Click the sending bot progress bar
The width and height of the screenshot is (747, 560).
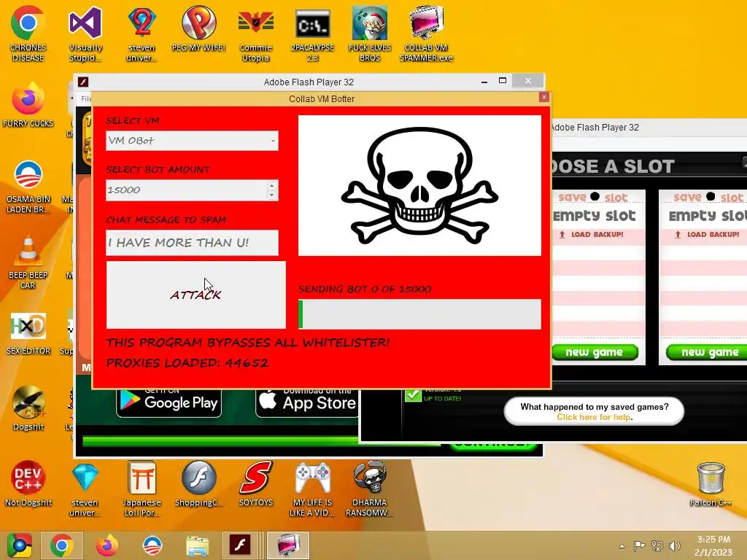pos(419,314)
